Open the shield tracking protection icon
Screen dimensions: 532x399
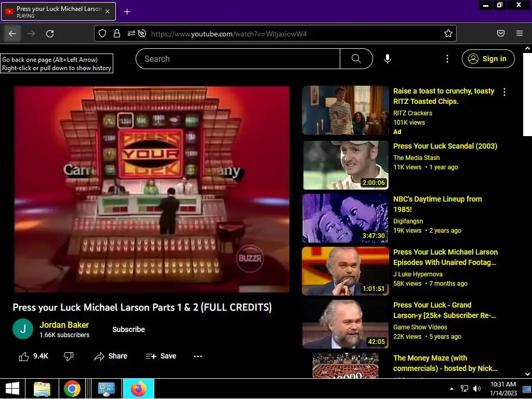pyautogui.click(x=102, y=33)
